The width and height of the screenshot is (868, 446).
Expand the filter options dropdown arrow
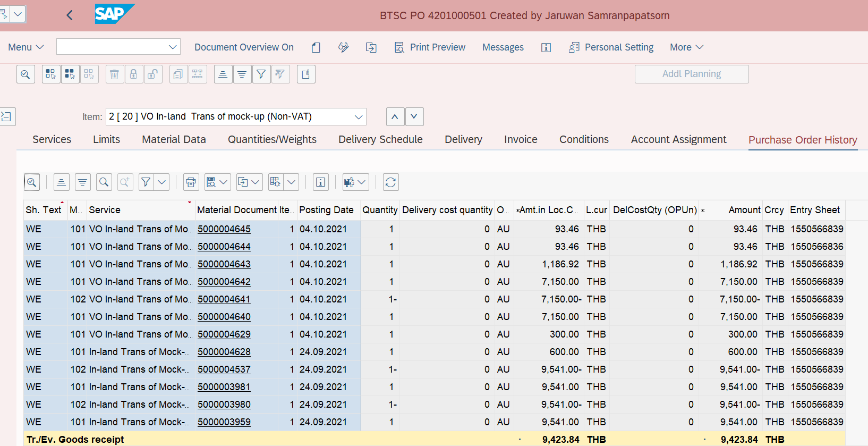162,182
